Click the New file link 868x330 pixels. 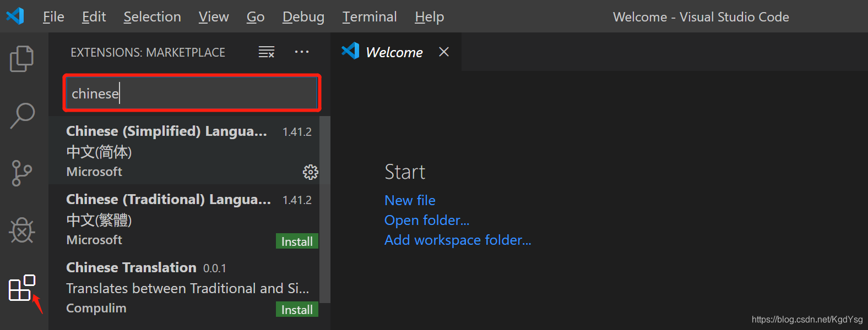(410, 200)
